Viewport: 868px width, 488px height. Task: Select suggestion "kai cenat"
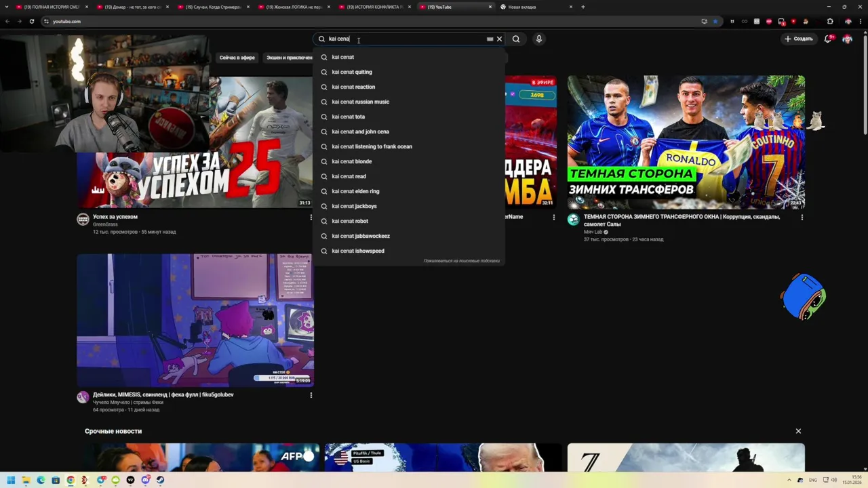point(409,57)
